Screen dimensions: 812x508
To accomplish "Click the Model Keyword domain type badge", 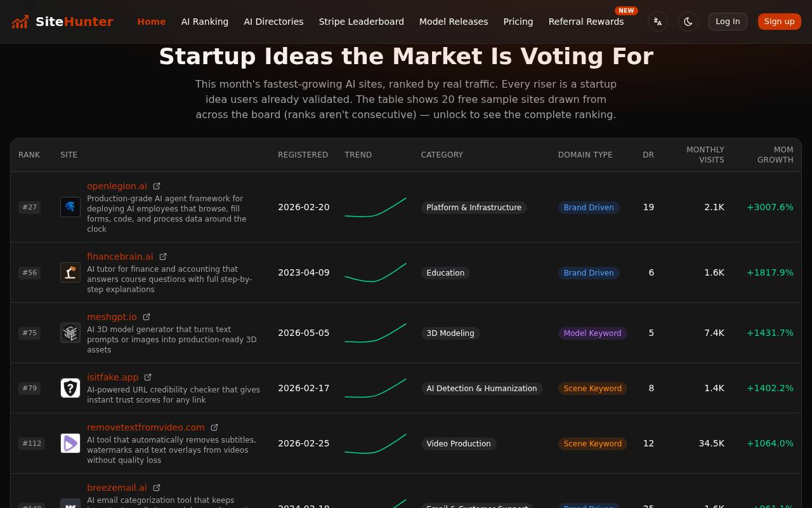I will [x=593, y=333].
